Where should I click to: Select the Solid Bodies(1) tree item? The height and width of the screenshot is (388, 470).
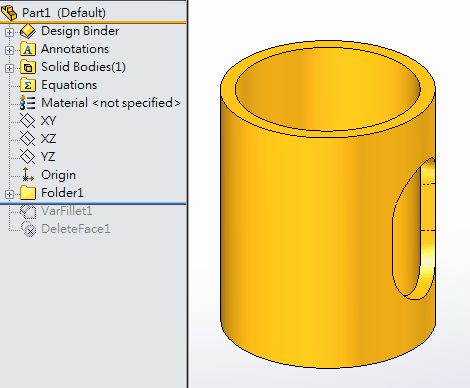click(83, 67)
